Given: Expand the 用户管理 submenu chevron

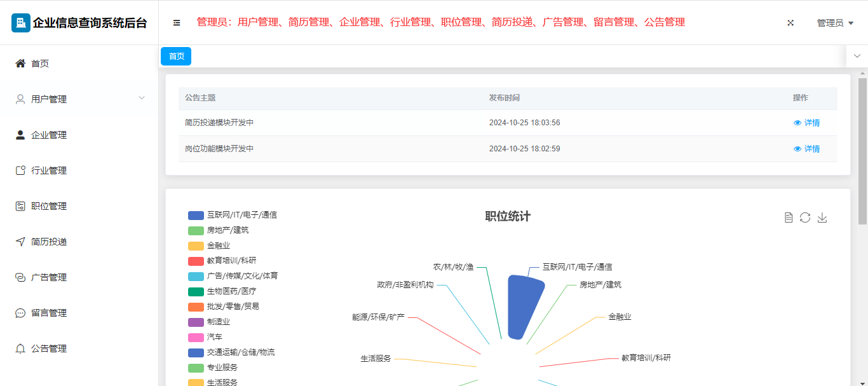Looking at the screenshot, I should tap(142, 98).
